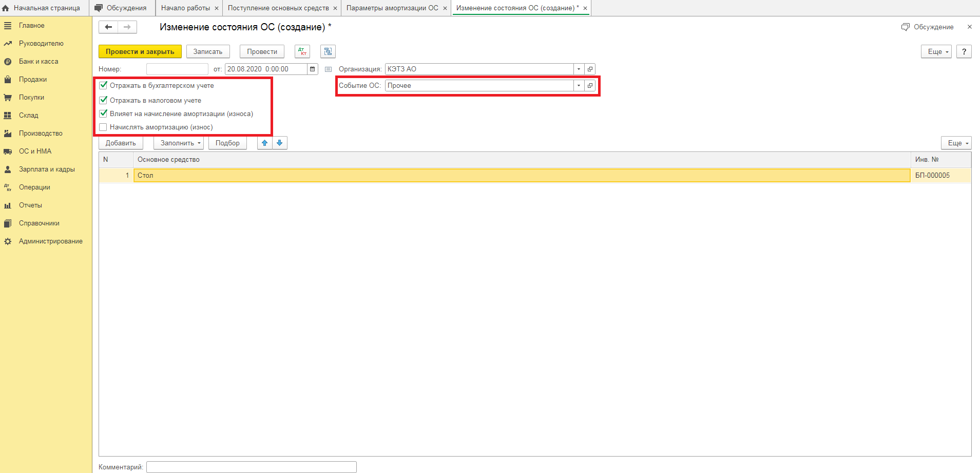Click the Продажи bag icon
Image resolution: width=980 pixels, height=473 pixels.
click(8, 80)
